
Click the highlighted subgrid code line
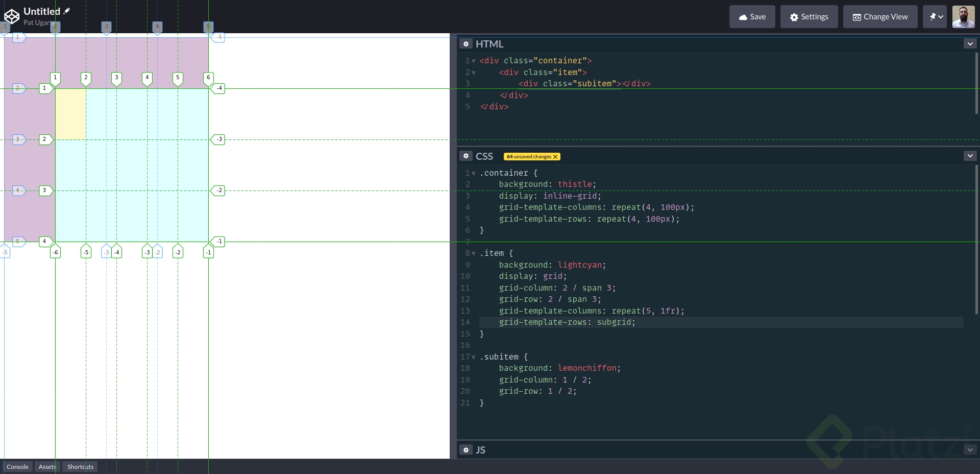[567, 322]
